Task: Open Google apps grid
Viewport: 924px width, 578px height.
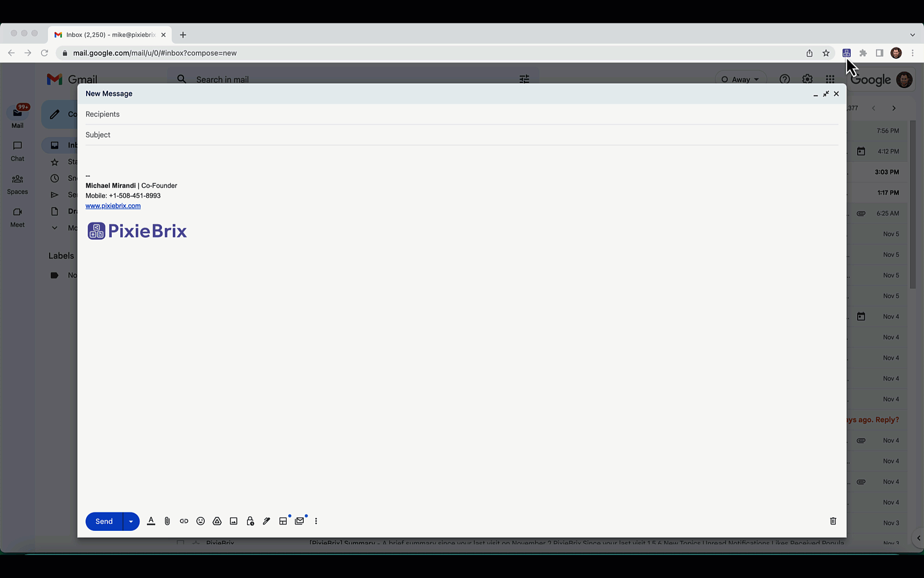Action: coord(830,79)
